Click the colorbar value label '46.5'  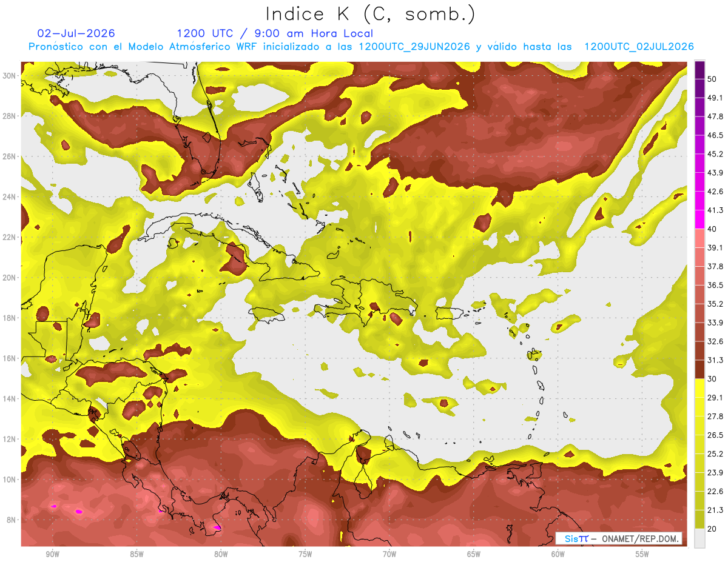[x=715, y=135]
